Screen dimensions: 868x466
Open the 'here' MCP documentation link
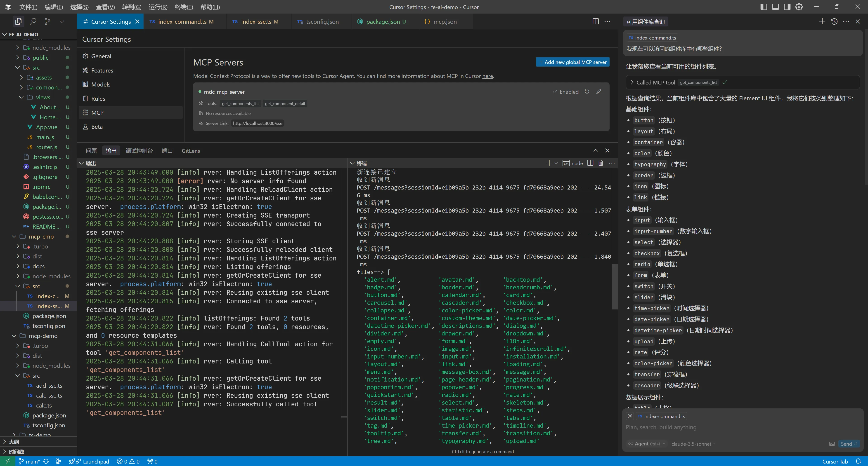(x=487, y=76)
